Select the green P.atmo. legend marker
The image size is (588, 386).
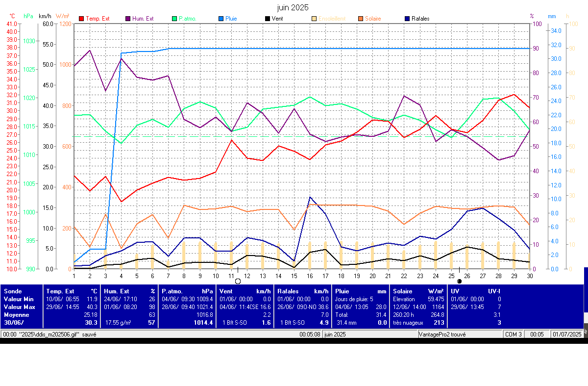[x=174, y=19]
